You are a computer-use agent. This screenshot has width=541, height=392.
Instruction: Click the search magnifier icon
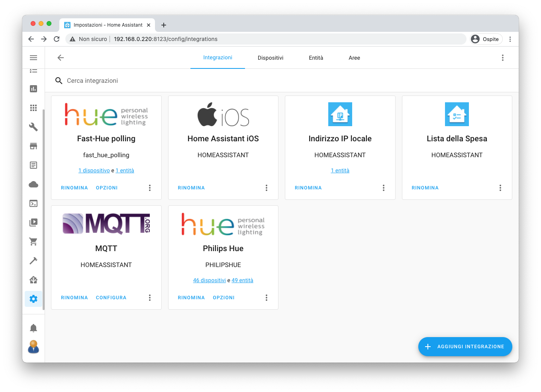point(59,80)
